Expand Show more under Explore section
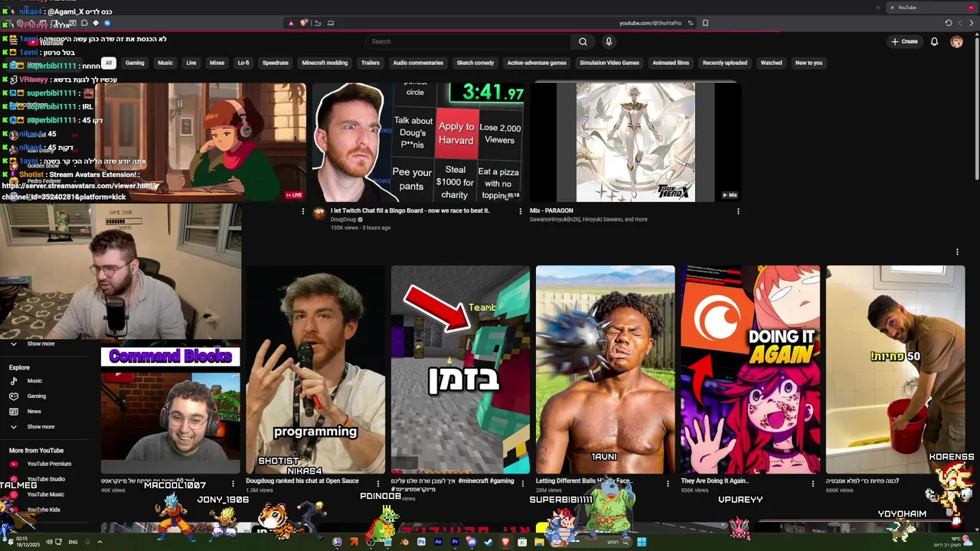The height and width of the screenshot is (551, 980). coord(41,427)
